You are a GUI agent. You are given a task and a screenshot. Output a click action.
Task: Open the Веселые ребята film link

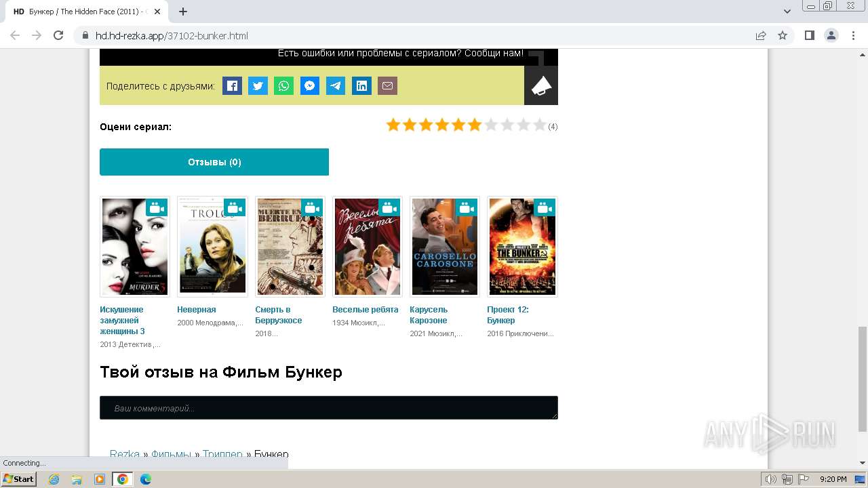[366, 310]
